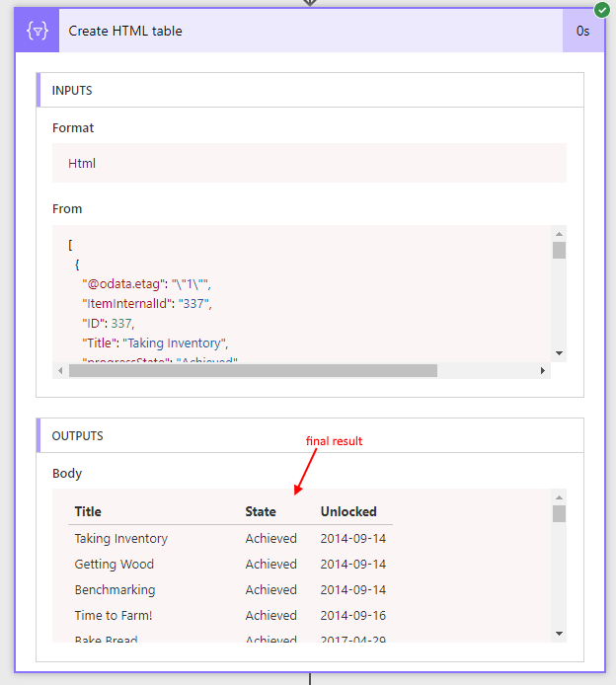Click right arrow of From horizontal scrollbar

(x=542, y=371)
